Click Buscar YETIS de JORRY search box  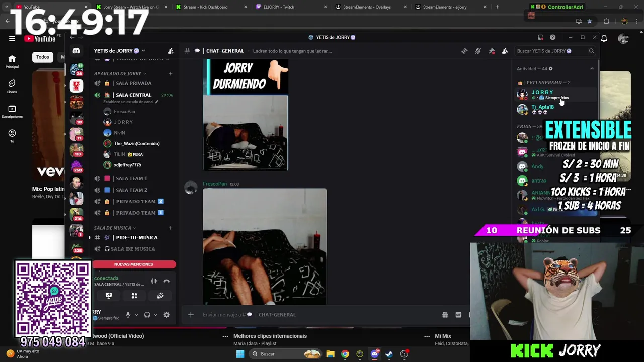point(555,51)
